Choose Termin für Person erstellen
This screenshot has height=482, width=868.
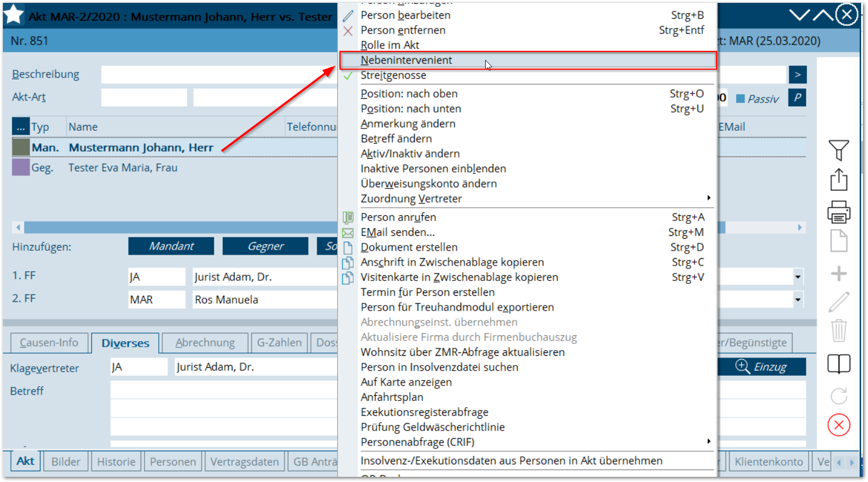(527, 292)
